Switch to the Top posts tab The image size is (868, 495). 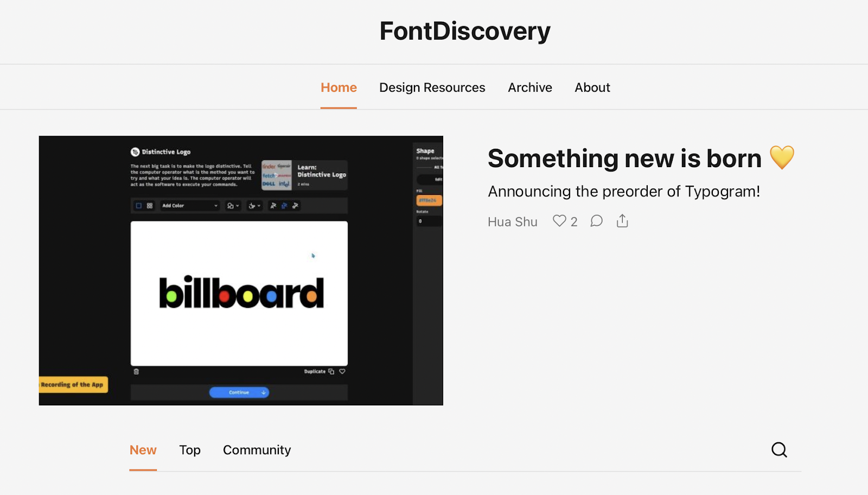point(190,450)
